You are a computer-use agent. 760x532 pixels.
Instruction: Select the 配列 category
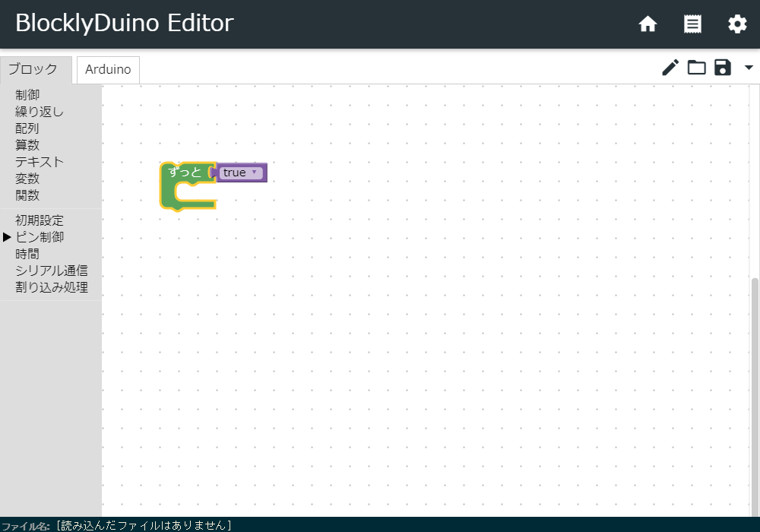pyautogui.click(x=27, y=128)
